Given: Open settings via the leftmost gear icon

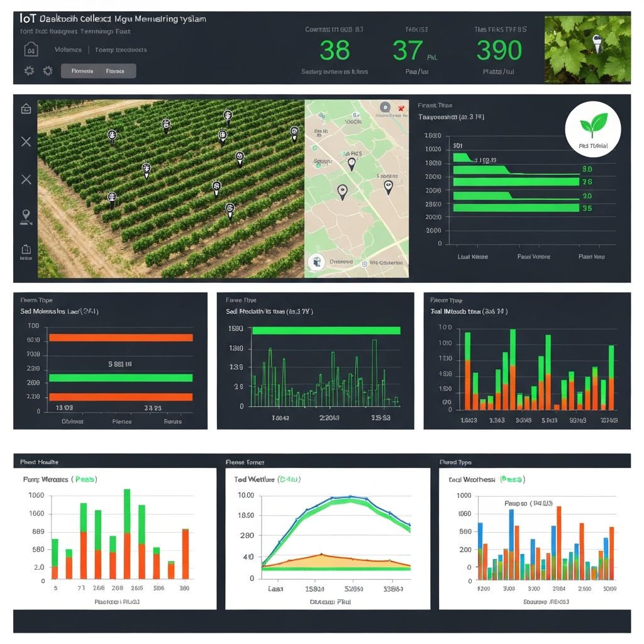Looking at the screenshot, I should [x=29, y=71].
